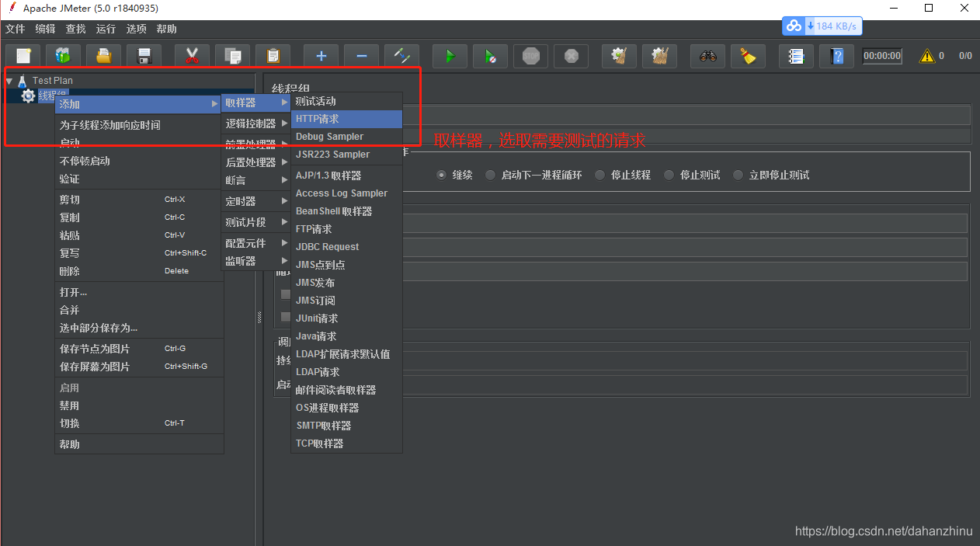Click the Paste clipboard icon
This screenshot has height=546, width=980.
273,56
